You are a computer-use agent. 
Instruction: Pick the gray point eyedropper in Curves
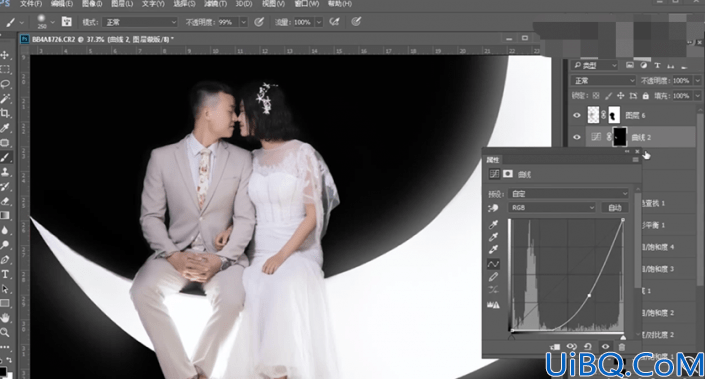(x=493, y=237)
